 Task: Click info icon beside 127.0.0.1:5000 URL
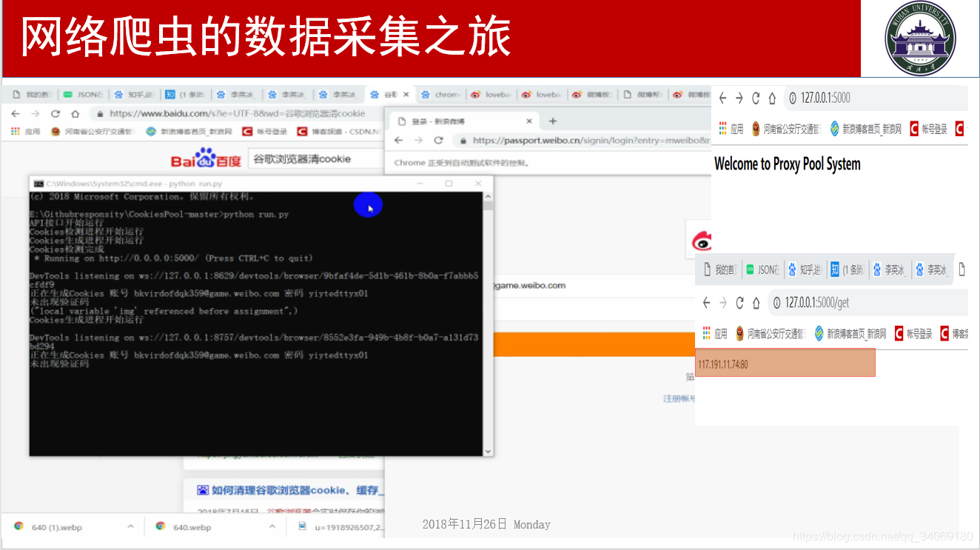(792, 98)
